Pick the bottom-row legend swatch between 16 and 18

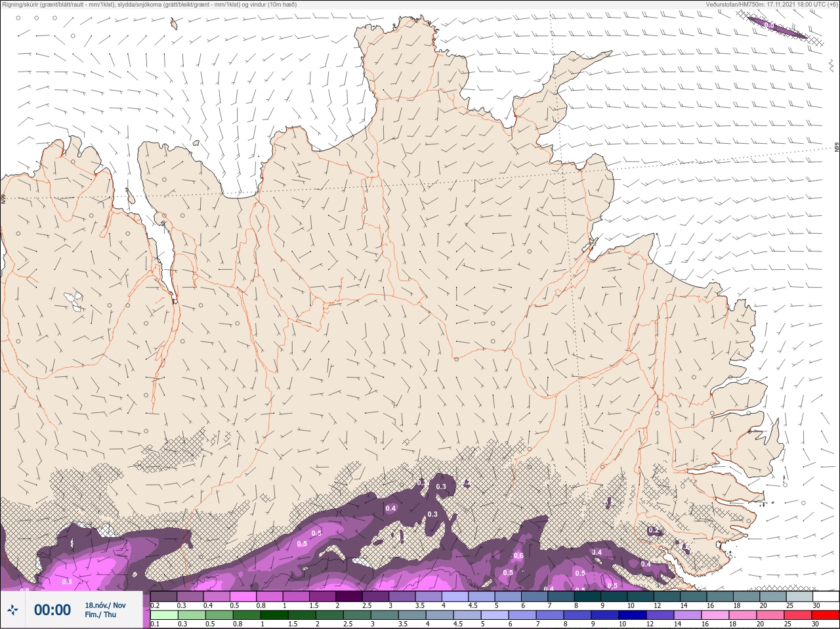coord(715,615)
